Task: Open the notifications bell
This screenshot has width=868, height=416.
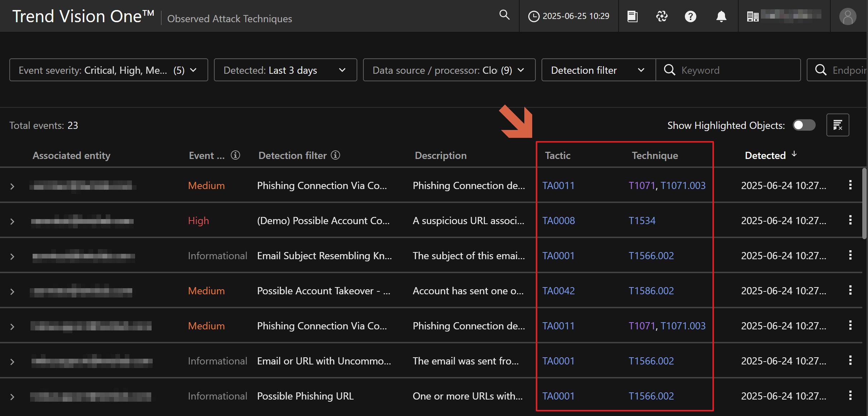Action: coord(721,16)
